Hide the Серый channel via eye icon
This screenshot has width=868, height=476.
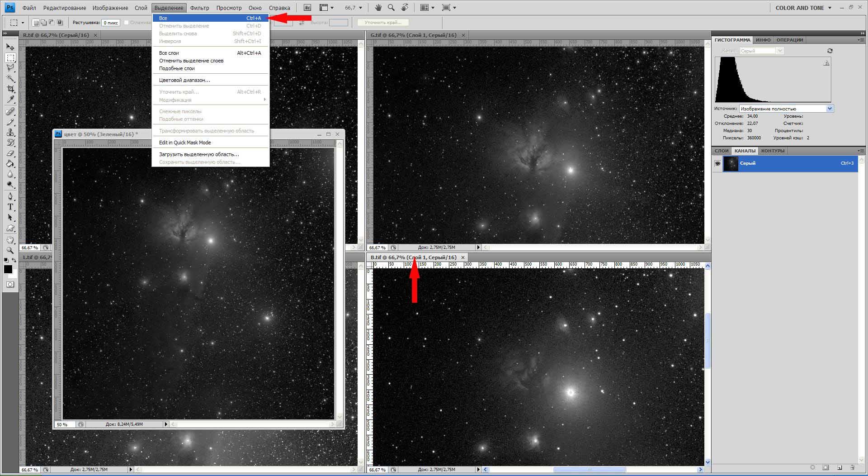pos(717,163)
